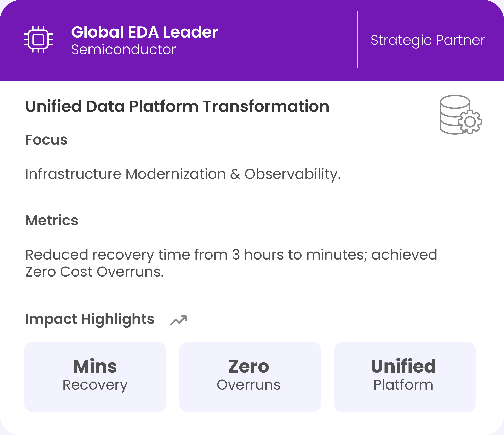Image resolution: width=504 pixels, height=435 pixels.
Task: Select the 'Focus' section label
Action: (46, 140)
